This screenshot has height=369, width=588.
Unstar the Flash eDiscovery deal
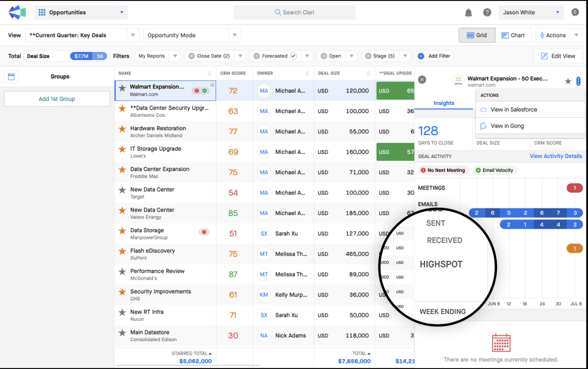pos(122,251)
